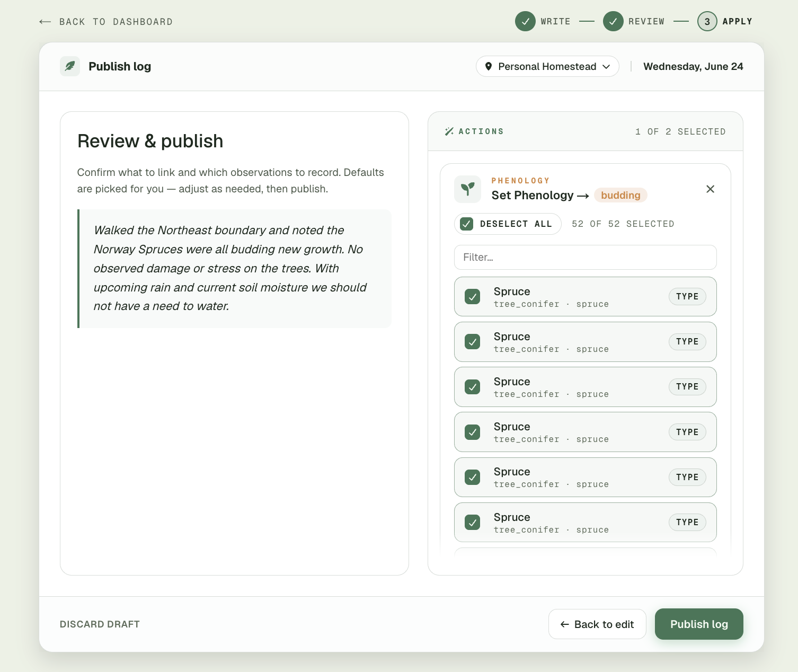Click the Review step checkmark circle
Screen dimensions: 798x672
click(613, 21)
